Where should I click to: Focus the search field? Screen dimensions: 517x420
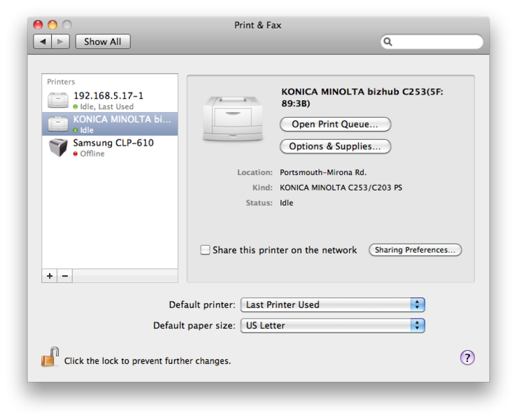432,41
